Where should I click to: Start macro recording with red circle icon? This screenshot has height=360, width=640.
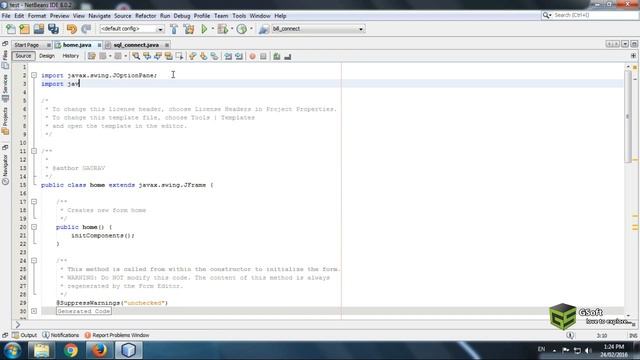coord(252,56)
